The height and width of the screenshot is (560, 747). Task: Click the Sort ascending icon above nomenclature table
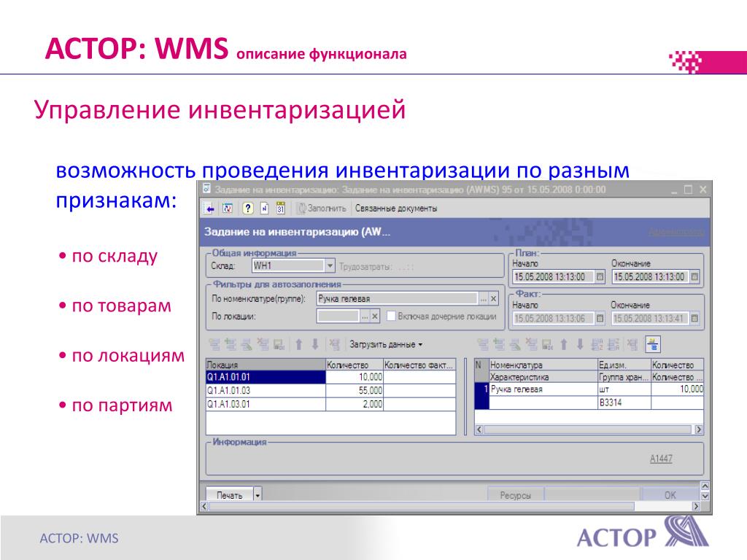click(x=597, y=344)
